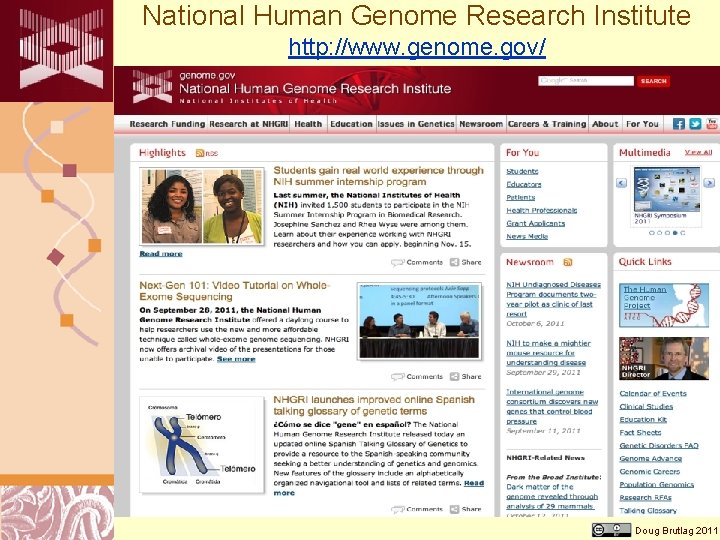Follow See more link in Next-Gen story
This screenshot has height=540, width=720.
236,359
